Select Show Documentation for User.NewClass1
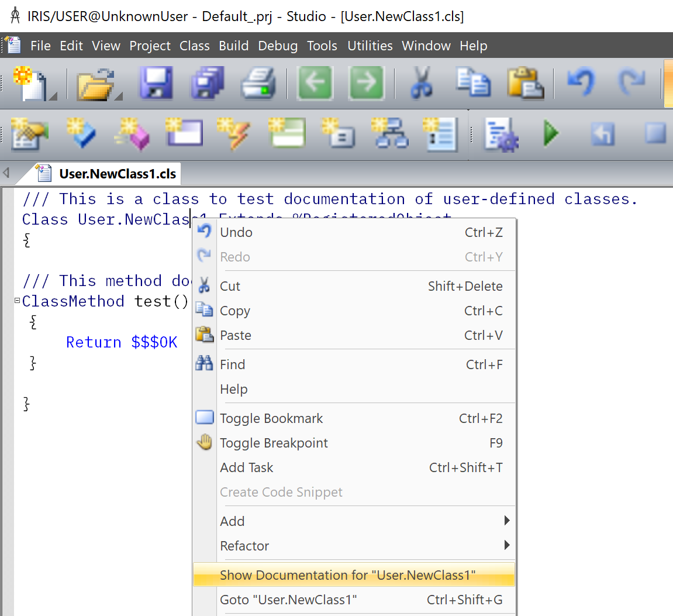The height and width of the screenshot is (616, 673). click(x=347, y=575)
